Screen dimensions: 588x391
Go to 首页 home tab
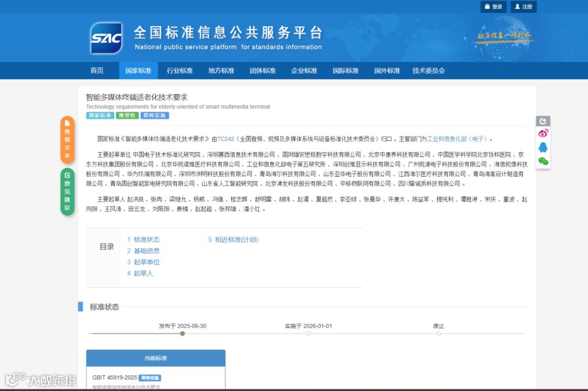click(x=97, y=70)
